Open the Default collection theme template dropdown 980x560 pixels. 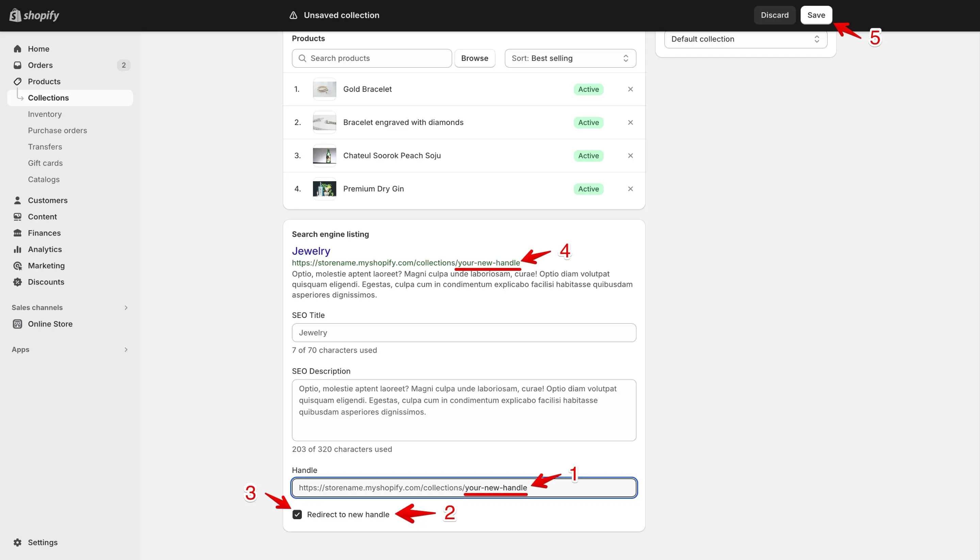pos(746,39)
